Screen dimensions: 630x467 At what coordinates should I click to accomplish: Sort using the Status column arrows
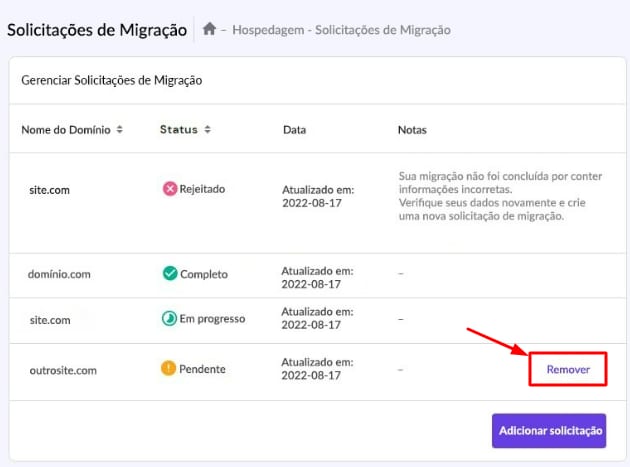[207, 130]
